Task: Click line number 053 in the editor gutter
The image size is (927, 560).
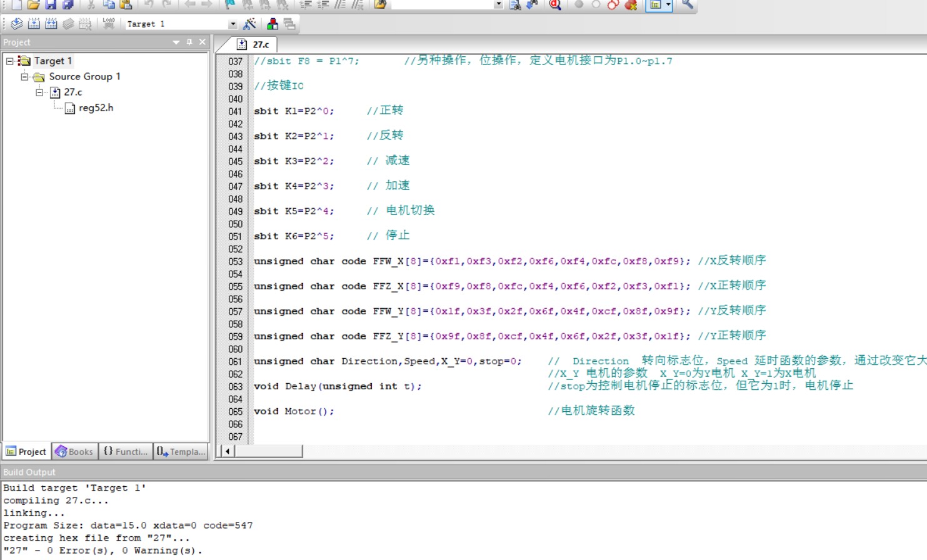Action: click(x=235, y=261)
